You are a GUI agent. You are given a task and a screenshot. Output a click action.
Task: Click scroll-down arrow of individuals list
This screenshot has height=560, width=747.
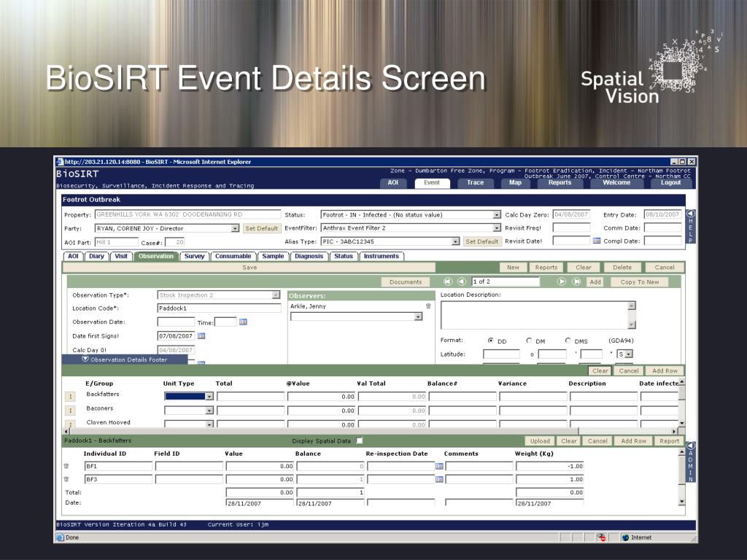click(x=682, y=502)
